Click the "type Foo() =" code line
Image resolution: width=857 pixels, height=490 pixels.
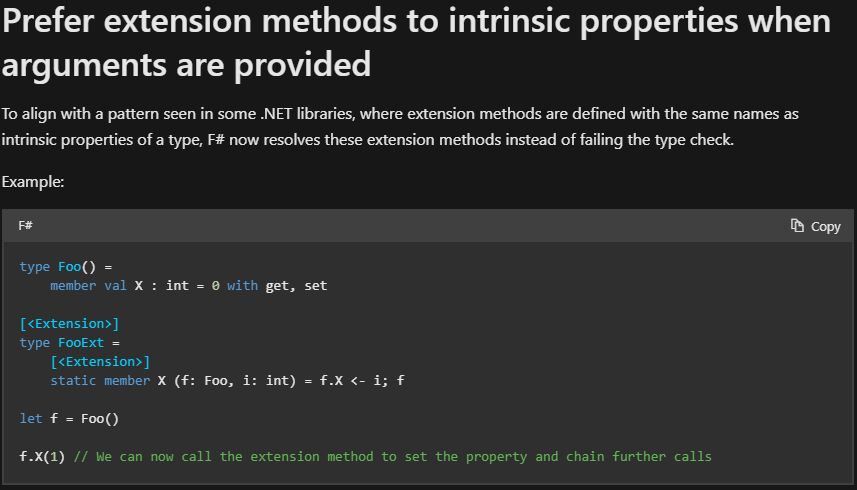click(66, 267)
